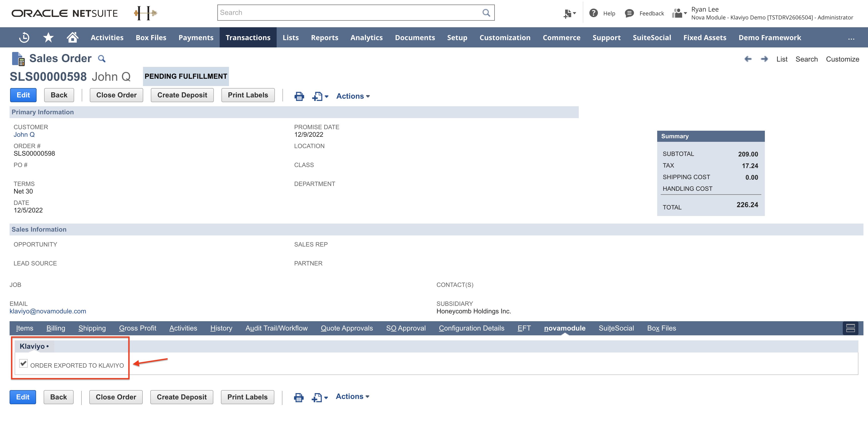Image resolution: width=868 pixels, height=434 pixels.
Task: Expand the top Actions dropdown
Action: [x=353, y=96]
